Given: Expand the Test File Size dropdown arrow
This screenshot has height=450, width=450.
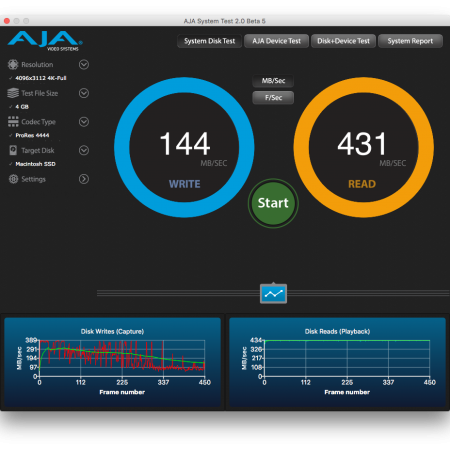Looking at the screenshot, I should pos(84,93).
